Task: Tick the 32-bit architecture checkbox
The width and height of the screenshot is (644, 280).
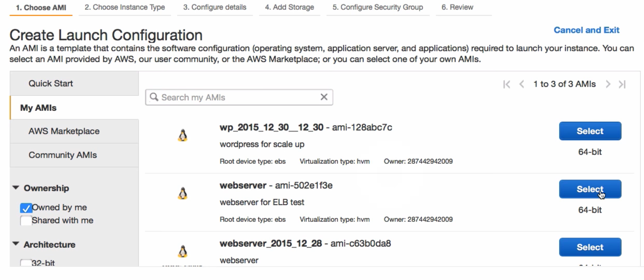Action: (x=26, y=263)
